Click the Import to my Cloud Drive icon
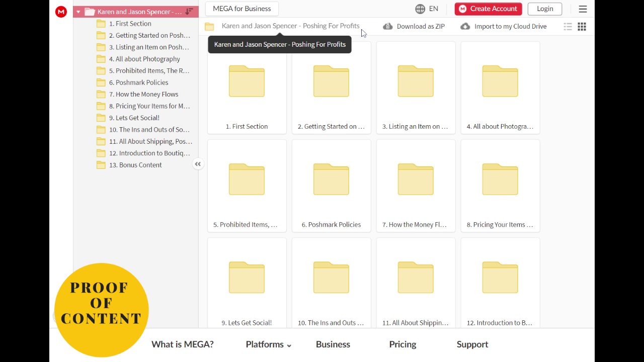644x362 pixels. point(465,26)
